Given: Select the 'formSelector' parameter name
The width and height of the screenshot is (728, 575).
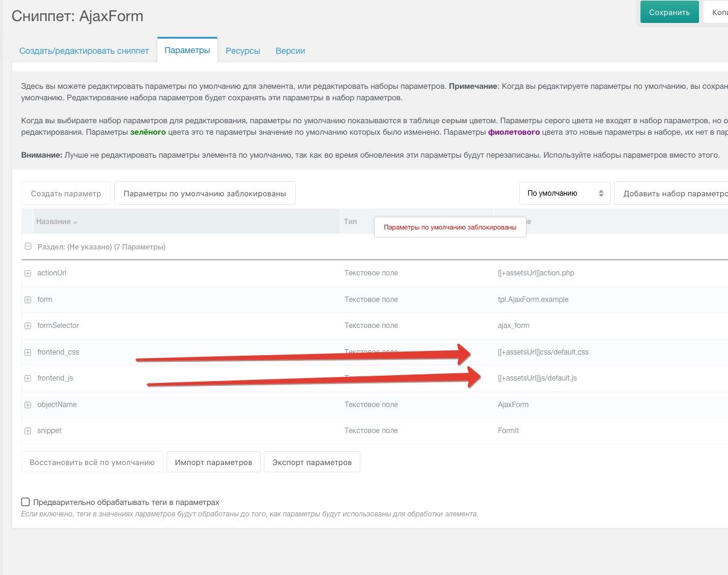Looking at the screenshot, I should (x=58, y=326).
